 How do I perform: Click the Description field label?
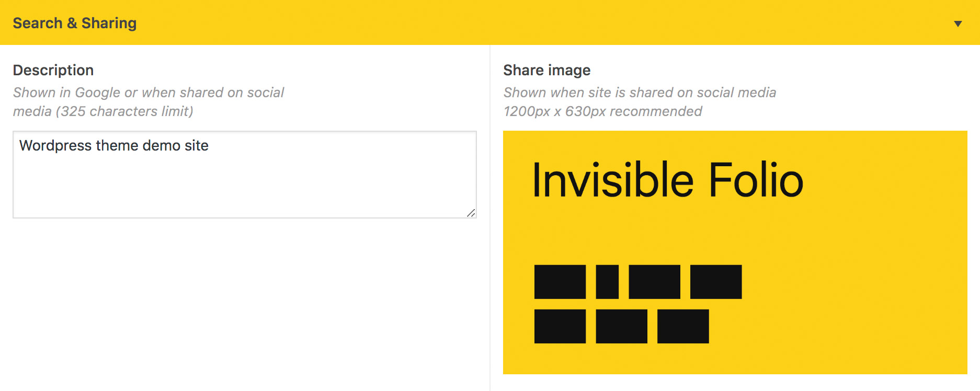[53, 70]
